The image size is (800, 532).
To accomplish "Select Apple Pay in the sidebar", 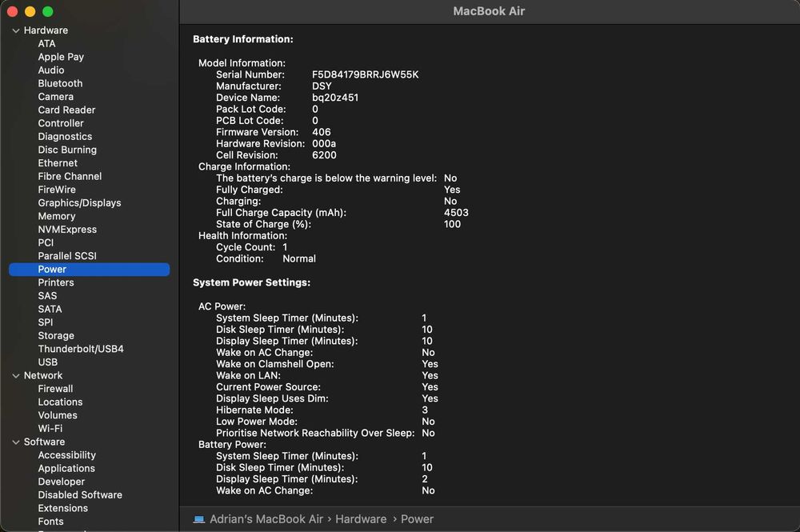I will (61, 57).
